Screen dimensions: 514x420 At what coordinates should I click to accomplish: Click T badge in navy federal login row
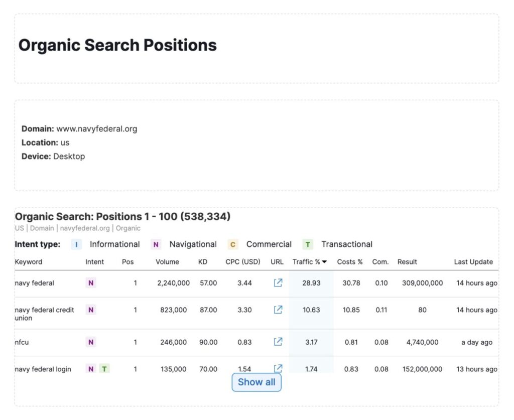[104, 369]
